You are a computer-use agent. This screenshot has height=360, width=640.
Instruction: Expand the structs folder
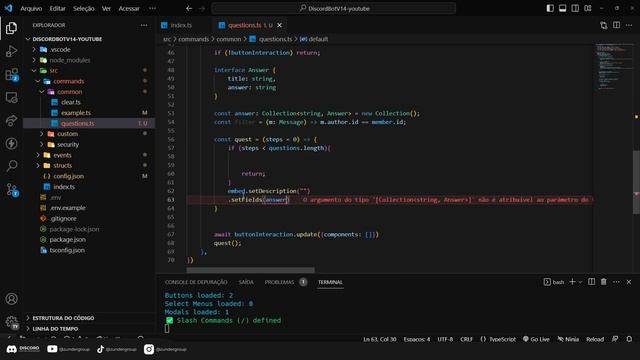tap(38, 165)
